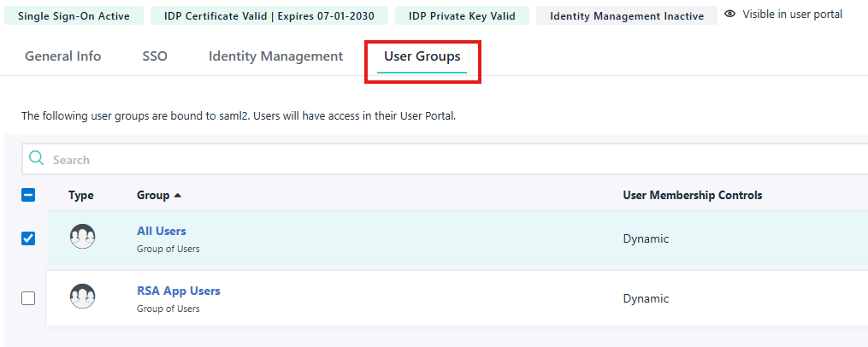Viewport: 868px width, 347px height.
Task: Select the User Groups tab
Action: tap(422, 56)
